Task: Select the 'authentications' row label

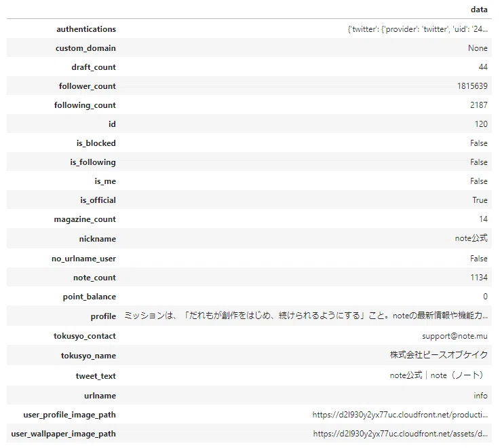Action: tap(86, 29)
